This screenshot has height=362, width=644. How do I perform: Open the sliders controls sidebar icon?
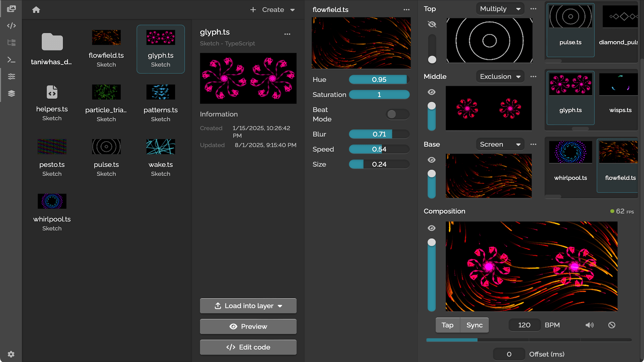[x=11, y=77]
